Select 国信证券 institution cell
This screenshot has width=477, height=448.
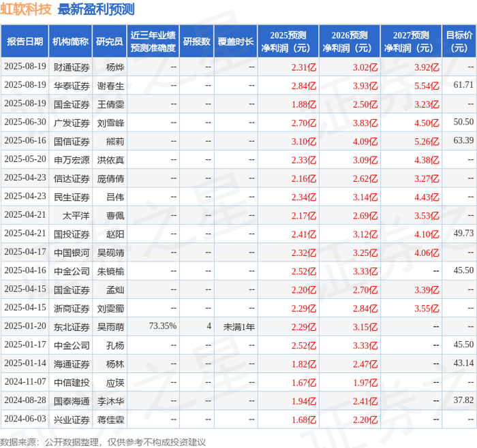tap(72, 142)
